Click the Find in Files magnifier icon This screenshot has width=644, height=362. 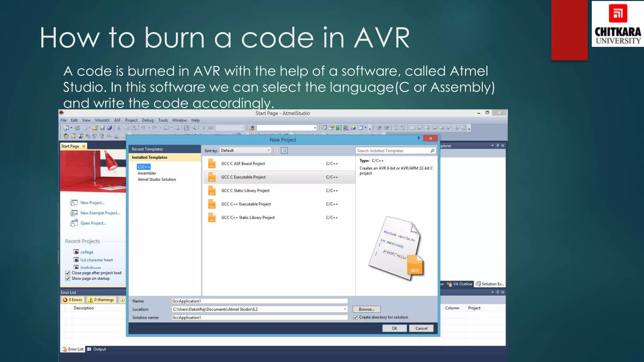194,128
